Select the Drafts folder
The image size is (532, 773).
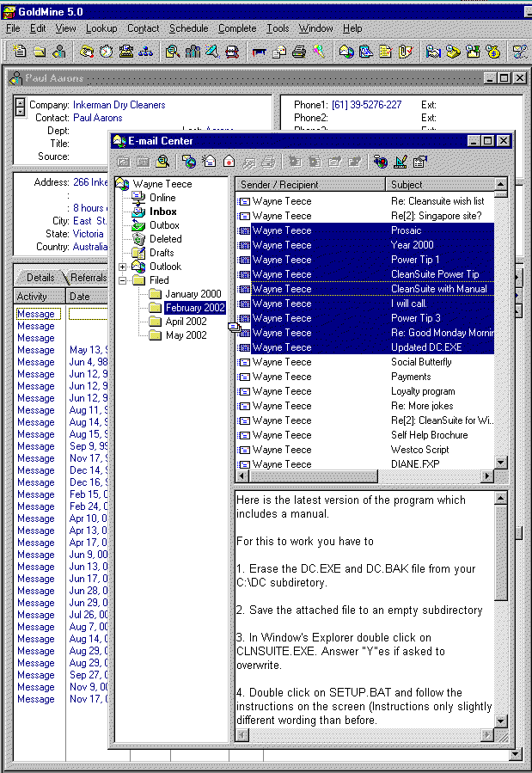click(x=162, y=253)
